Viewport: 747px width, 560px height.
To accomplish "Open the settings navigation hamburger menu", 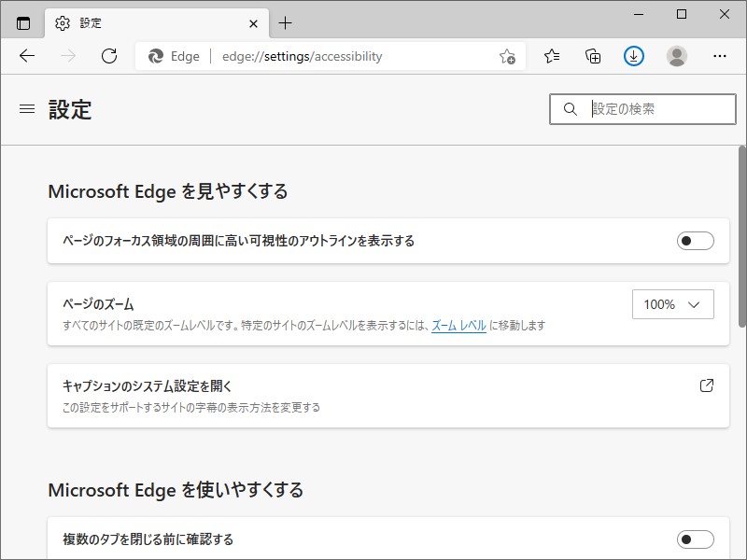I will (26, 109).
